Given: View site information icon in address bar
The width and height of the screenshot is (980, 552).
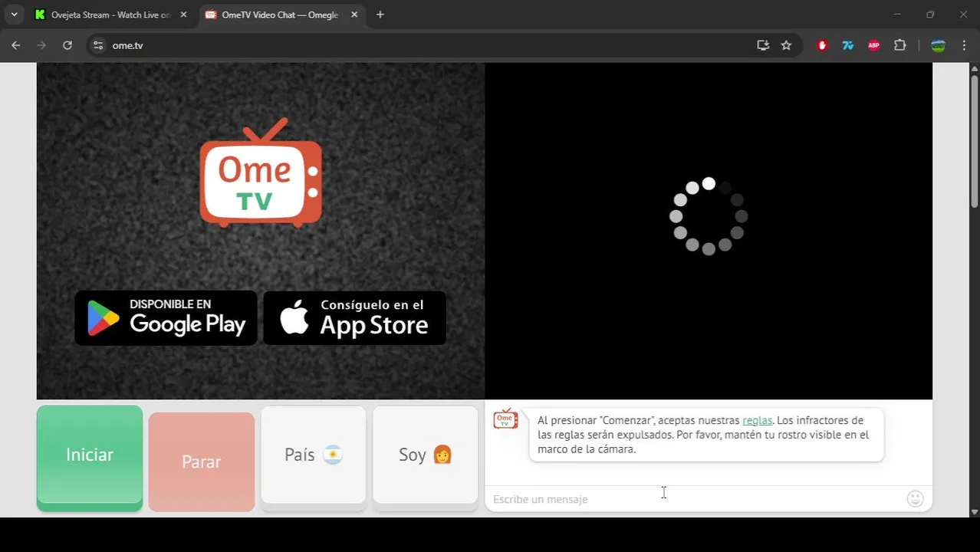Looking at the screenshot, I should point(97,45).
